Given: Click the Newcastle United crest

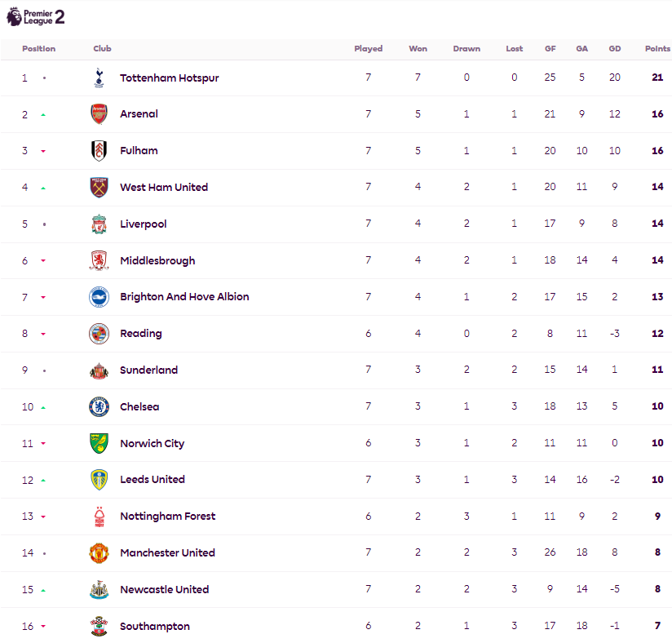Looking at the screenshot, I should coord(99,589).
